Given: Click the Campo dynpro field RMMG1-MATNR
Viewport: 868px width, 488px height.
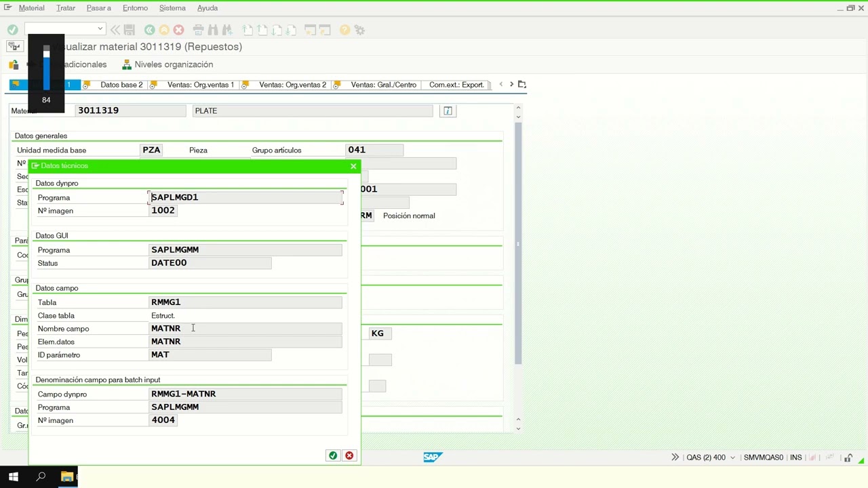Looking at the screenshot, I should [x=245, y=394].
